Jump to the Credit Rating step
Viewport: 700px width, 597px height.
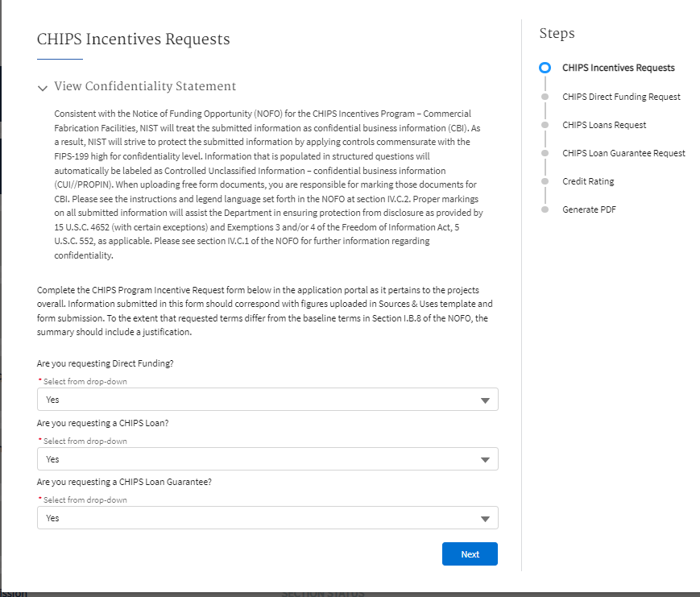[588, 181]
